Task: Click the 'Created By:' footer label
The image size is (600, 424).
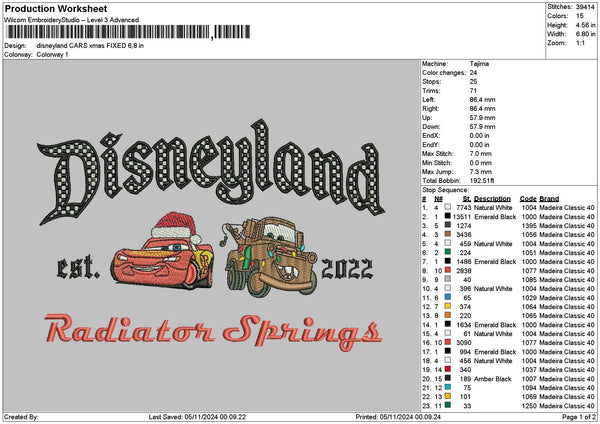Action: (x=21, y=417)
